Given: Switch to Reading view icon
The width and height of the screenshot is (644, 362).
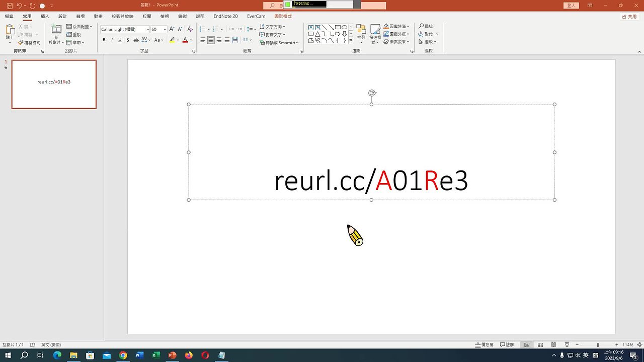Looking at the screenshot, I should click(553, 345).
